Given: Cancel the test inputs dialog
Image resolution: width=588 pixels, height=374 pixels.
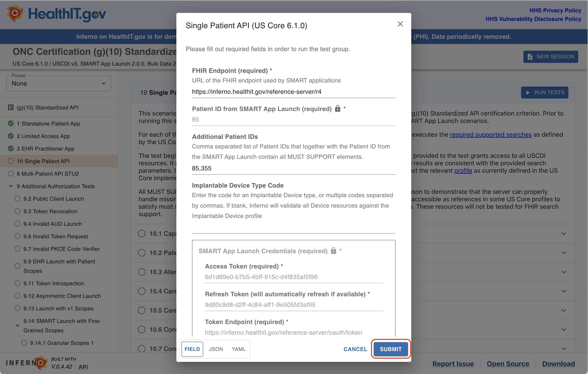Looking at the screenshot, I should 355,349.
